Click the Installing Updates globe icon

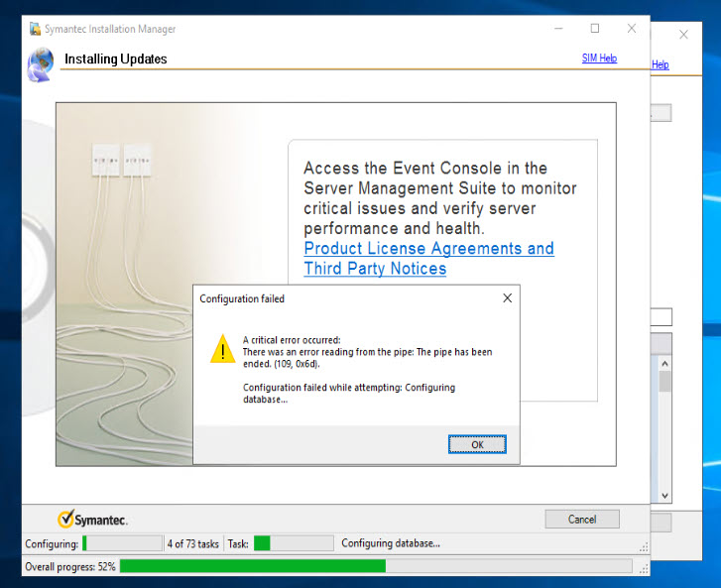point(41,64)
